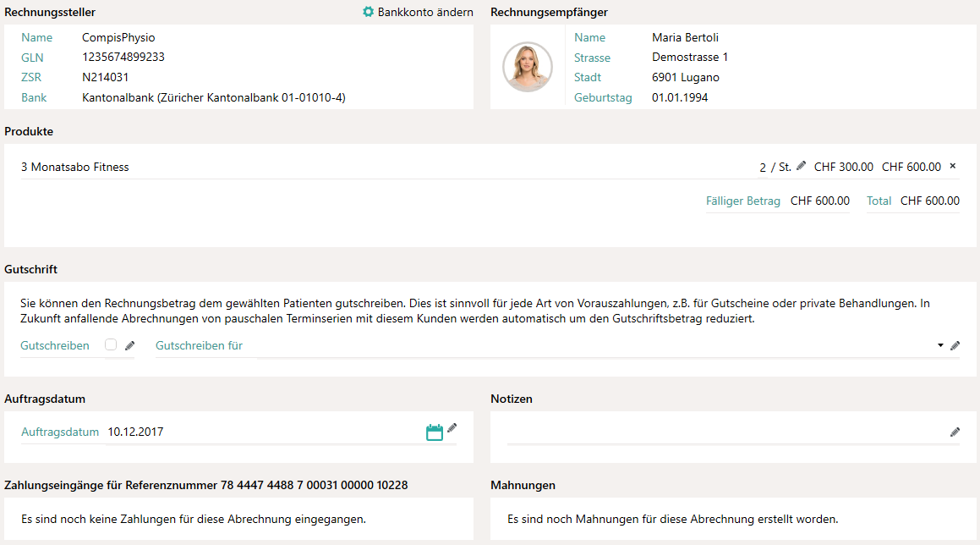This screenshot has height=545, width=980.
Task: Select the recipient name Maria Bertoli
Action: tap(685, 37)
